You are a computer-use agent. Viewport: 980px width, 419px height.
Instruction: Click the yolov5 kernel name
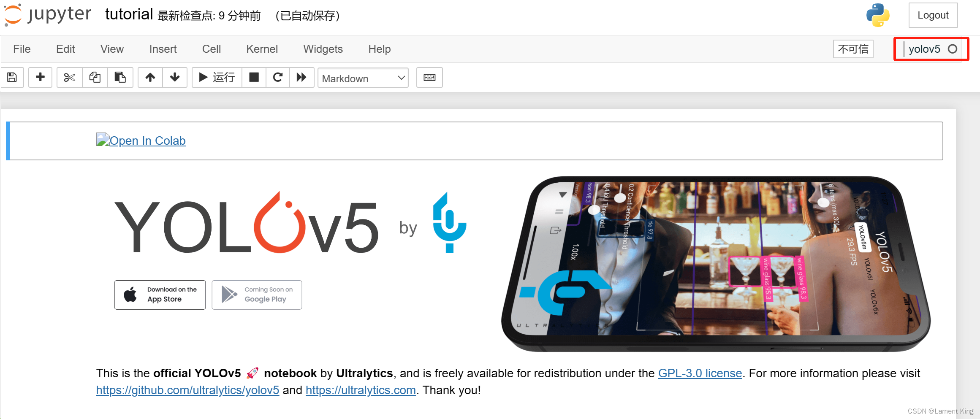(924, 49)
